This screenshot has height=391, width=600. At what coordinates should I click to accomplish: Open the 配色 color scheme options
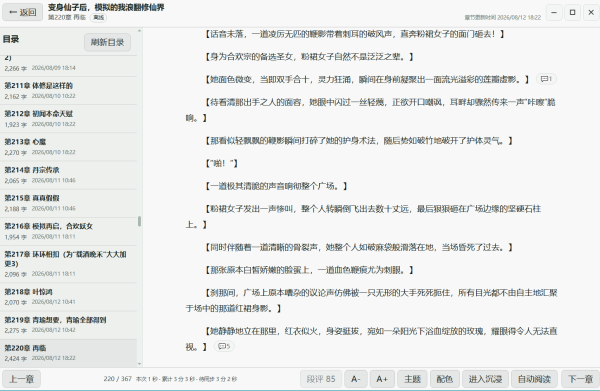(x=445, y=379)
